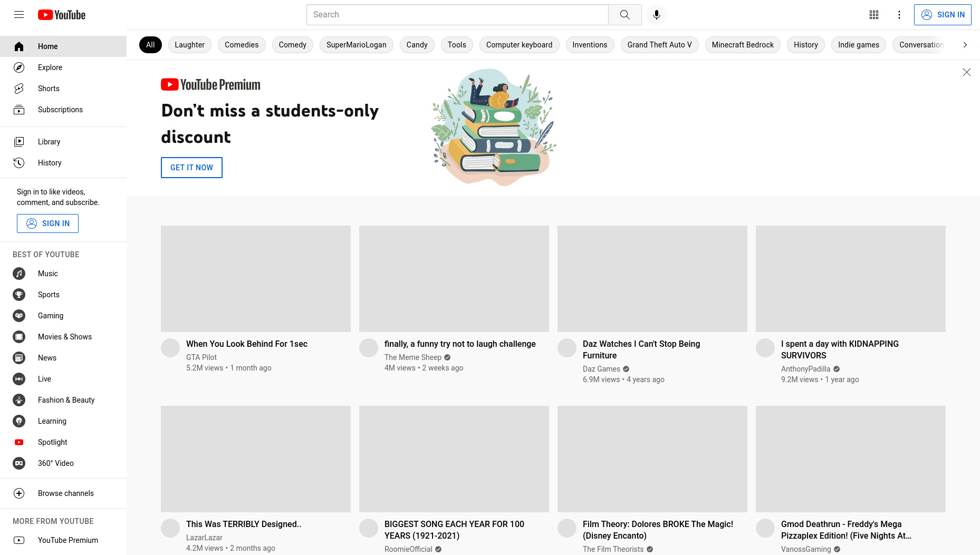
Task: Select the Indie games chip
Action: [859, 45]
